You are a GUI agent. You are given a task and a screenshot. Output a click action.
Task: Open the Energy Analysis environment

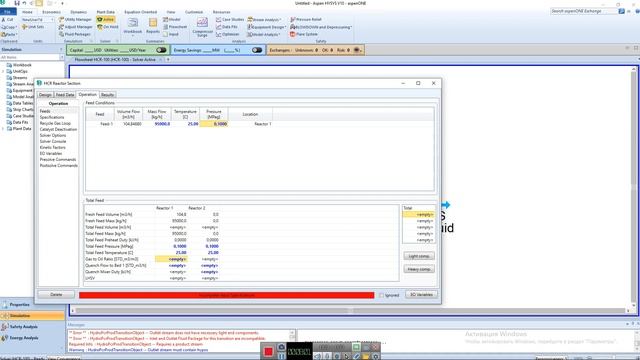[x=32, y=338]
